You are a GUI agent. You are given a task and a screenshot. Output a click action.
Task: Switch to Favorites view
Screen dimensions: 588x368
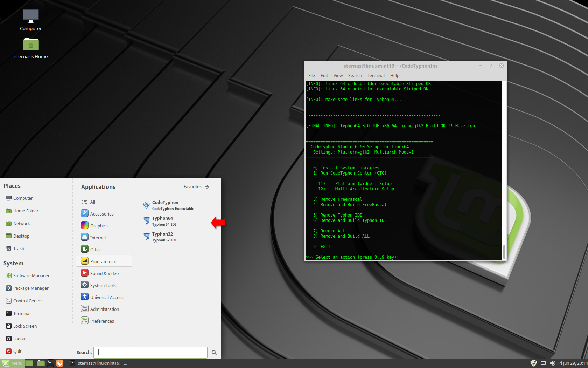point(196,187)
